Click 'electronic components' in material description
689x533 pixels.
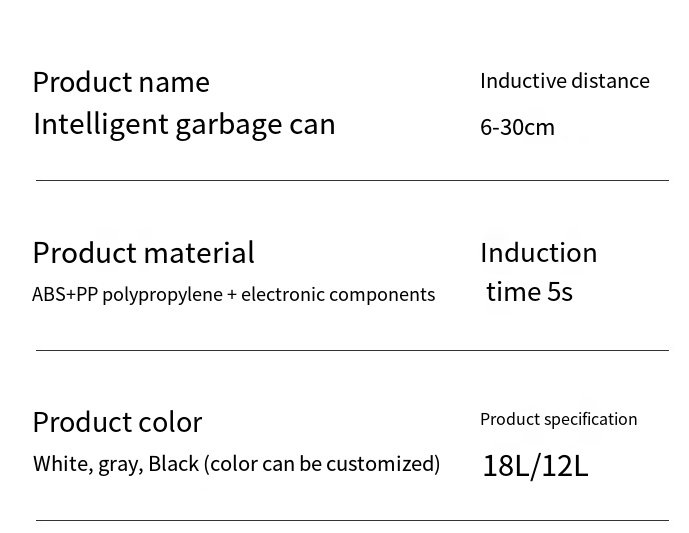pos(338,295)
